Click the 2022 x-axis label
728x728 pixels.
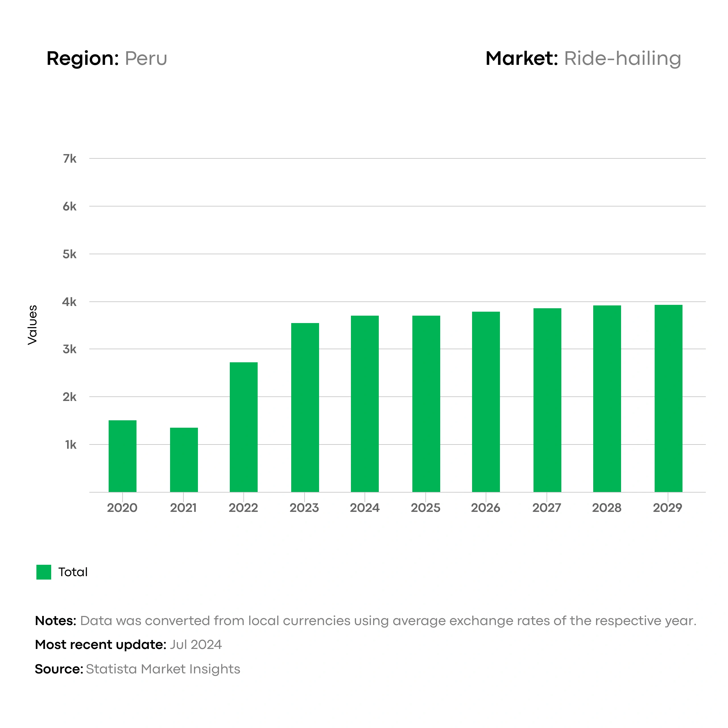pyautogui.click(x=243, y=508)
